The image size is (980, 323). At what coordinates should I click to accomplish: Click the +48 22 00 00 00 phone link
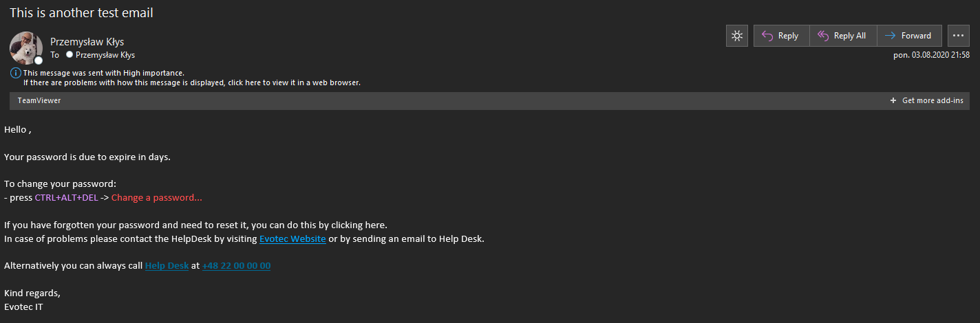click(236, 266)
